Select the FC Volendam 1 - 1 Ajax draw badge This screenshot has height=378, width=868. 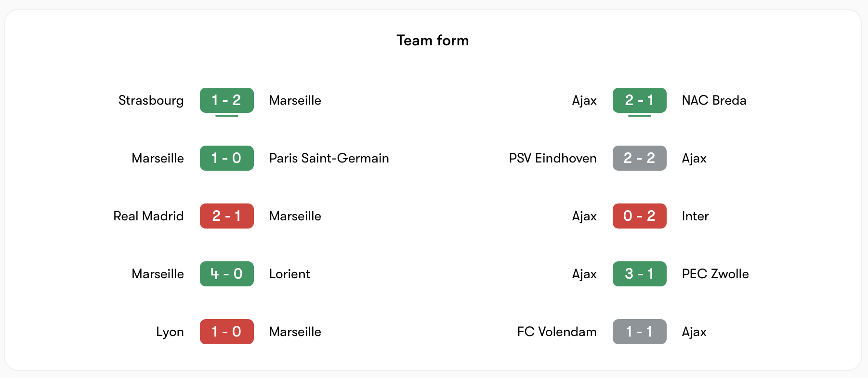pyautogui.click(x=639, y=332)
